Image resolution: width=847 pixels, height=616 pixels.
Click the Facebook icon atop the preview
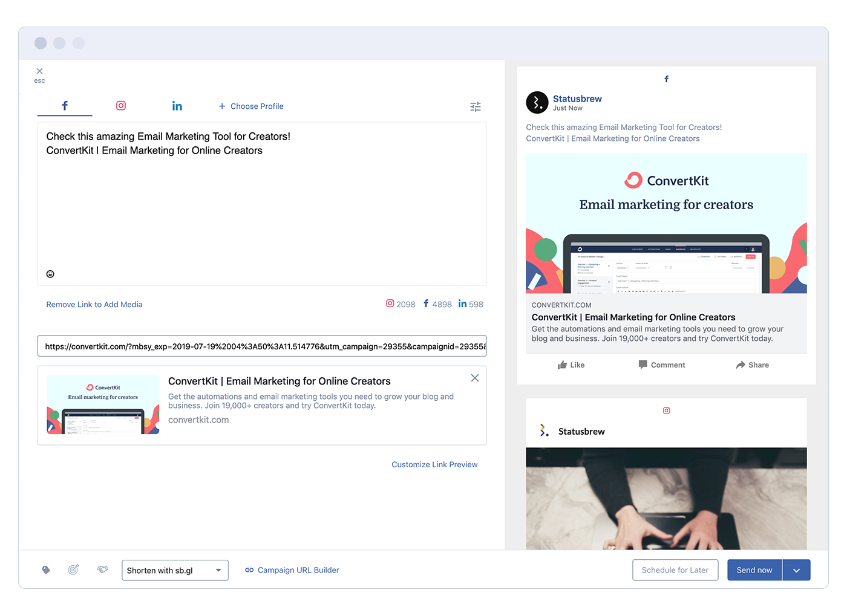[666, 79]
